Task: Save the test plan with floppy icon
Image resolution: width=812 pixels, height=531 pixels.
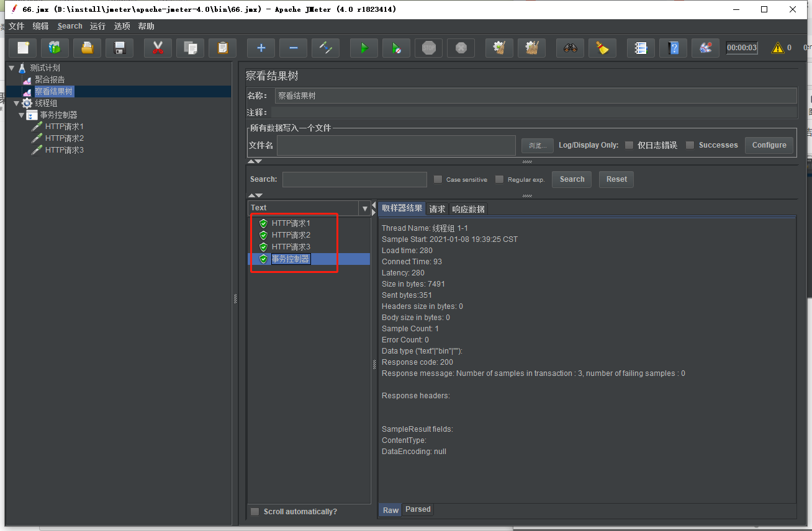Action: 120,48
